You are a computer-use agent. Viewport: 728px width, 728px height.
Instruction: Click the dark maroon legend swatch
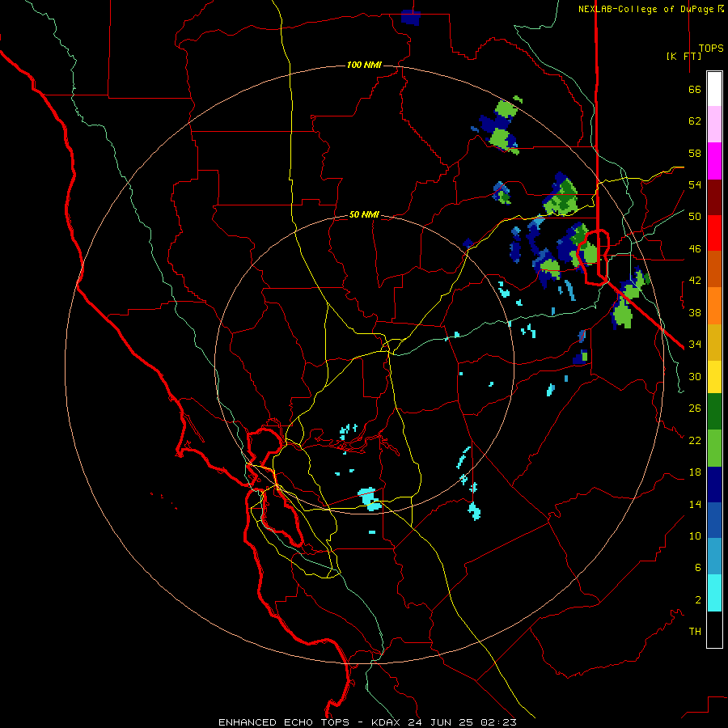tap(714, 197)
